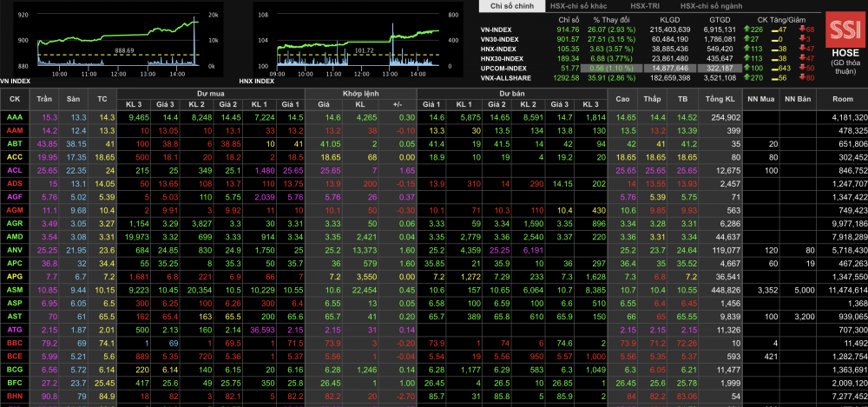Open the BHN stock ticker
Screen dimensions: 868x407
pyautogui.click(x=15, y=395)
